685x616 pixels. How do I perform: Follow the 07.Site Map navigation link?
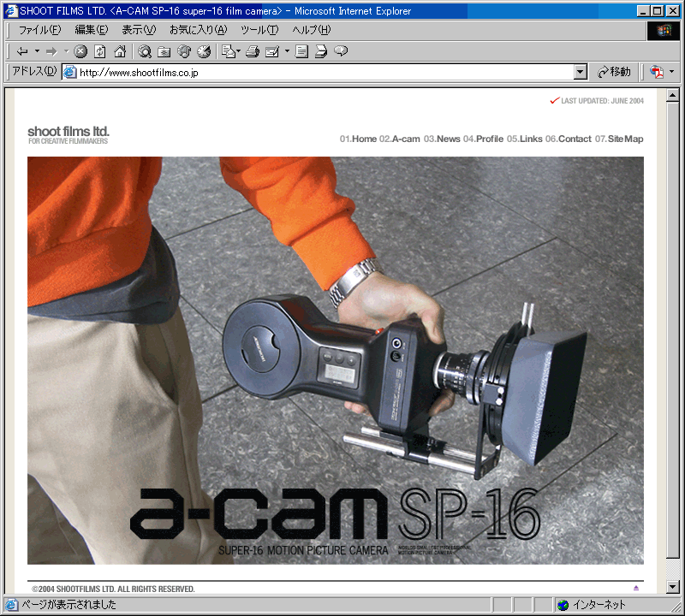click(x=619, y=139)
